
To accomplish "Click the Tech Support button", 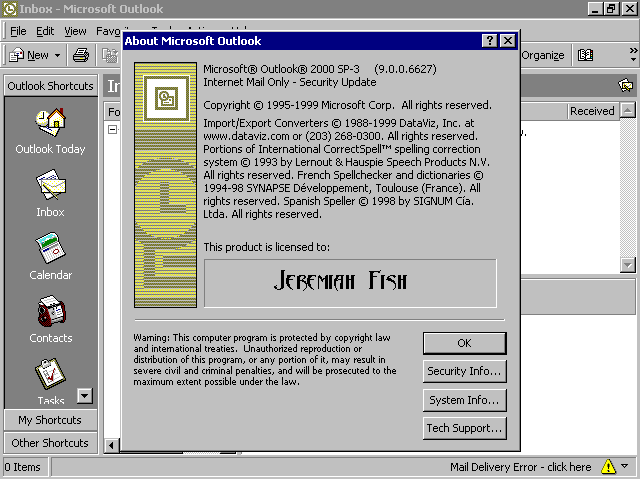I will (464, 428).
